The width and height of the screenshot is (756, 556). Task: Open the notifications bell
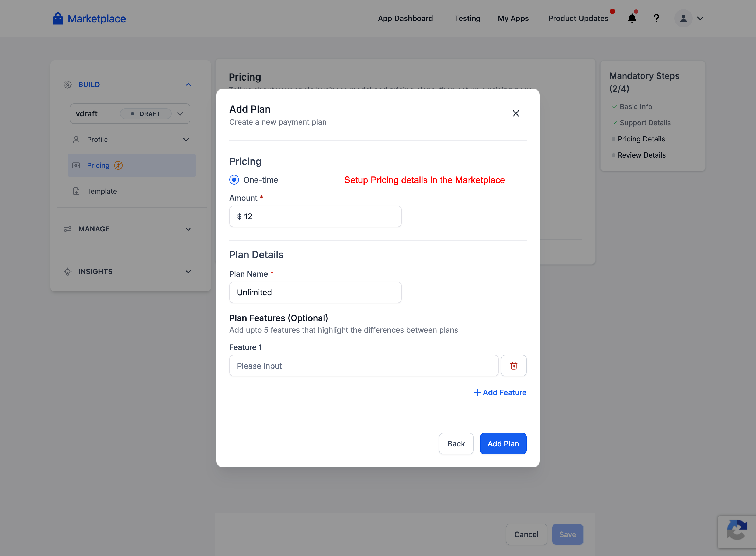click(x=632, y=19)
